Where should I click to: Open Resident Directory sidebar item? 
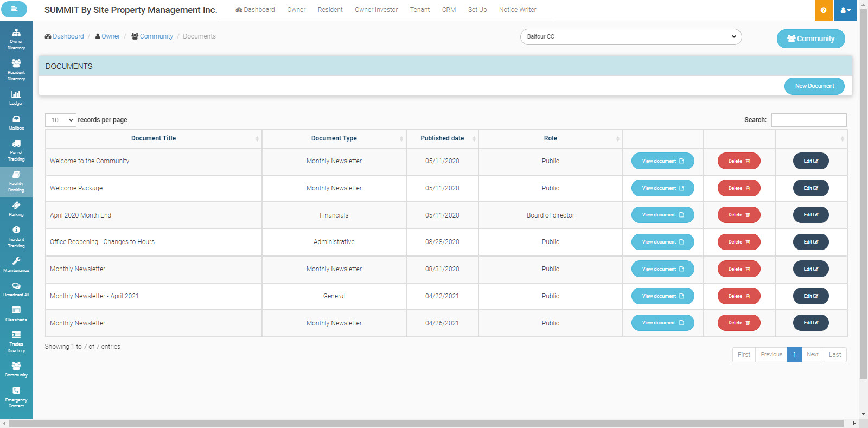pyautogui.click(x=16, y=70)
